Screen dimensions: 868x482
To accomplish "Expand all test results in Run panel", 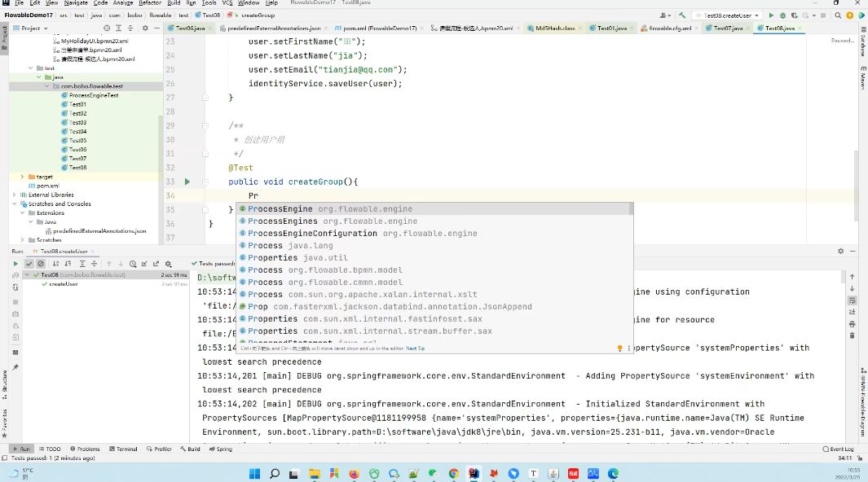I will coord(82,264).
